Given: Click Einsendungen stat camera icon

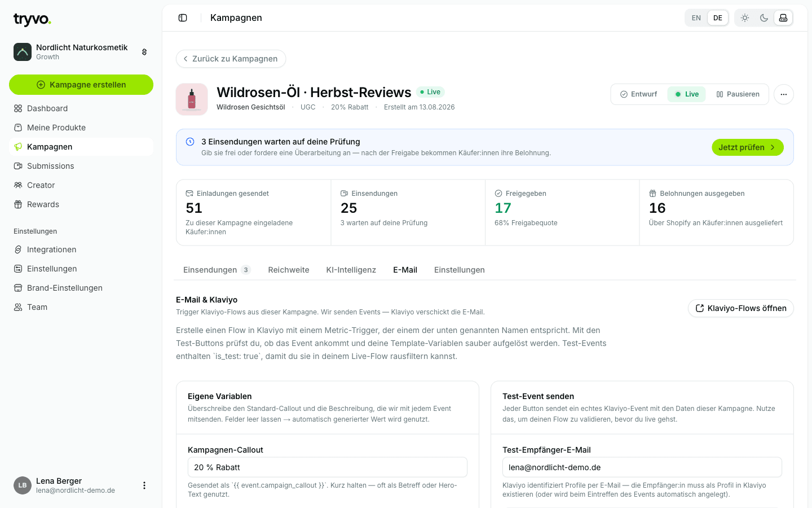Looking at the screenshot, I should click(345, 194).
